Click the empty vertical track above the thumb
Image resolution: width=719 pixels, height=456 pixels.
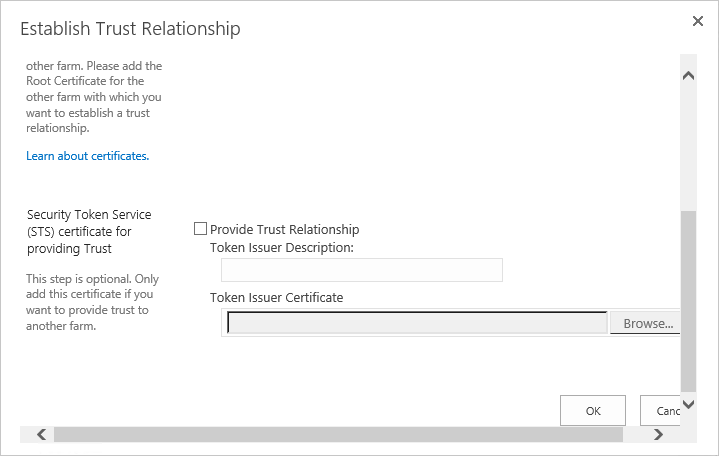(688, 147)
